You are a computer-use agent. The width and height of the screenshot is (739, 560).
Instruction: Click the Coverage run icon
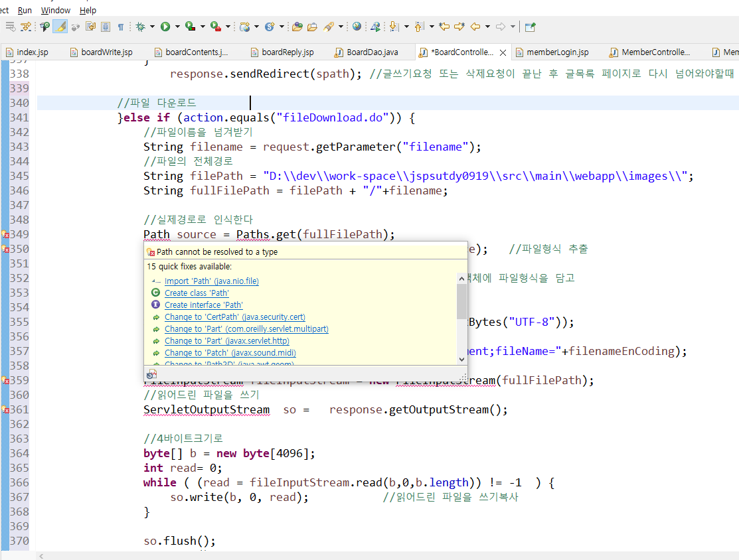pyautogui.click(x=190, y=27)
